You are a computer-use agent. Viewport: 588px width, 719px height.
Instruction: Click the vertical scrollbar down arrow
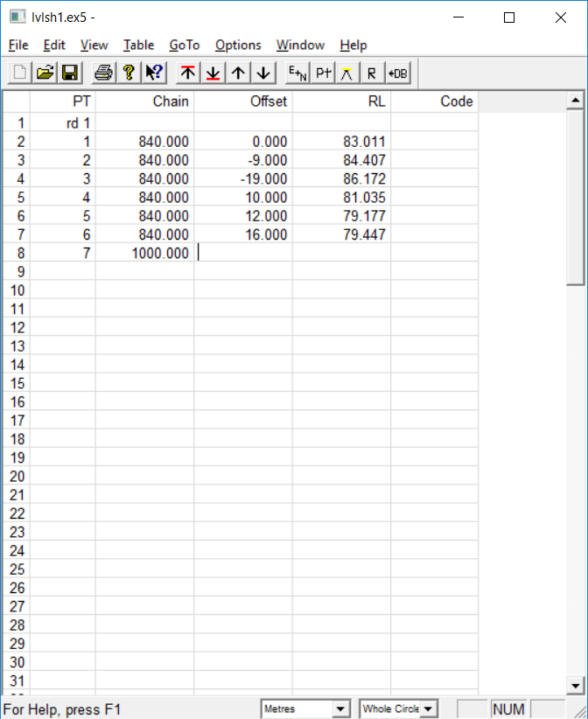click(x=575, y=686)
